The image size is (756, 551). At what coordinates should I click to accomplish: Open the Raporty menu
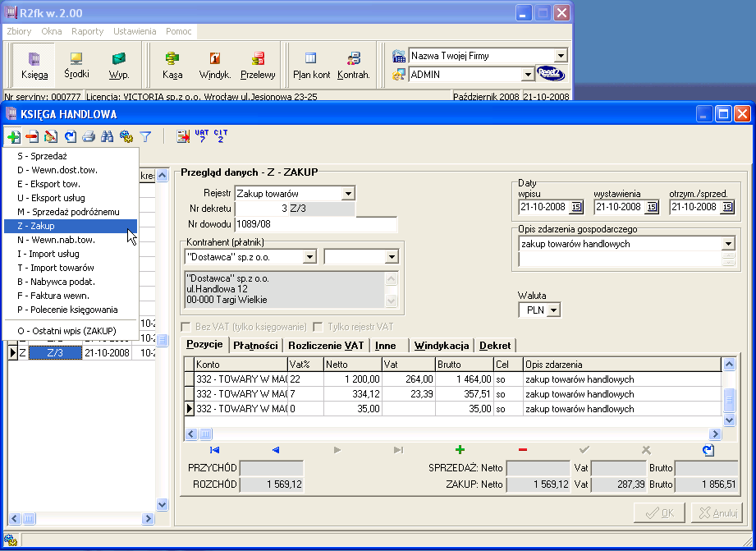pyautogui.click(x=87, y=31)
